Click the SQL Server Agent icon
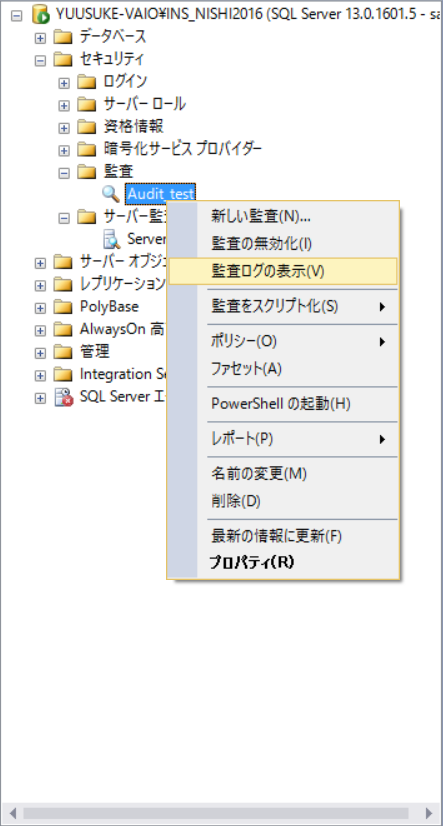Image resolution: width=443 pixels, height=826 pixels. 64,397
